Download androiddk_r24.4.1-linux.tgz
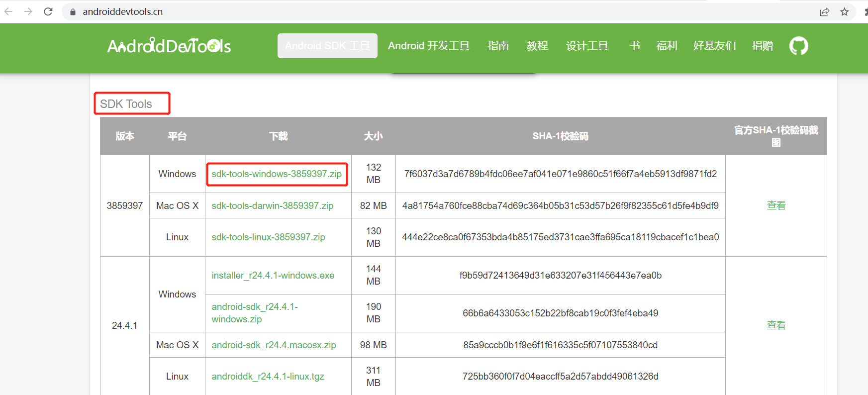868x395 pixels. click(268, 377)
